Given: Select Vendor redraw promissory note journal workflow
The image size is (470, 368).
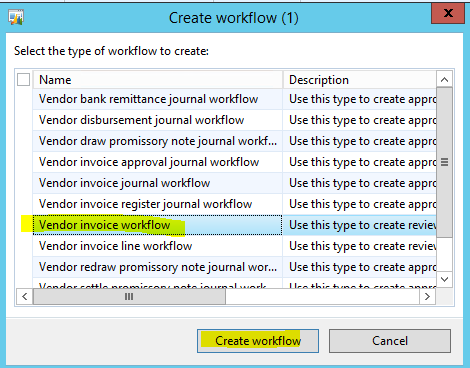Looking at the screenshot, I should tap(234, 267).
